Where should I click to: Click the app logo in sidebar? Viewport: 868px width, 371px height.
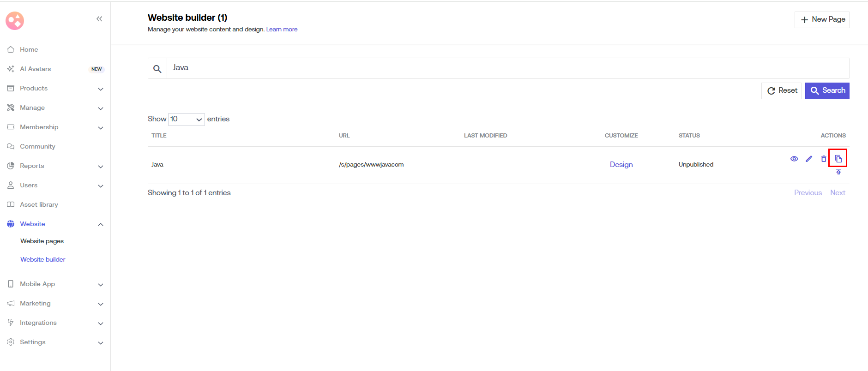15,21
